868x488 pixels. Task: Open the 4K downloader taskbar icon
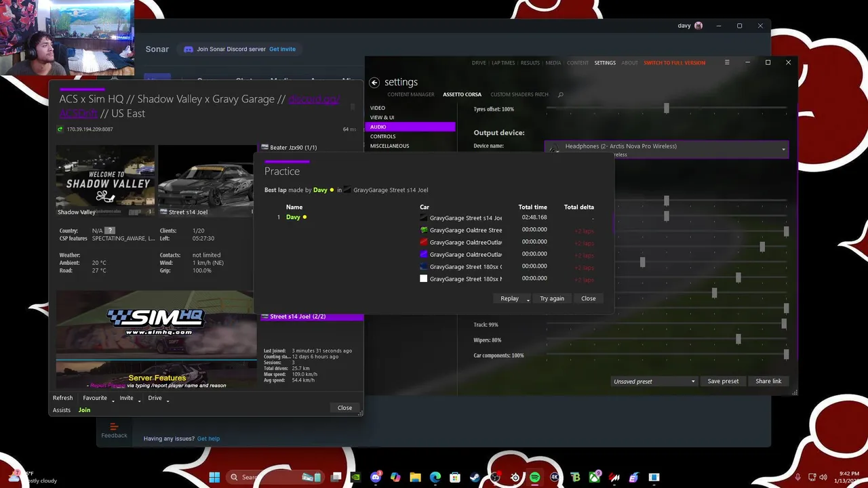(x=555, y=477)
